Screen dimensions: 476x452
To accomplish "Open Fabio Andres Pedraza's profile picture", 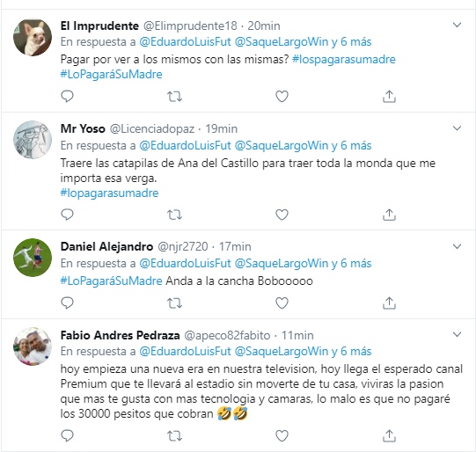I will click(x=33, y=346).
